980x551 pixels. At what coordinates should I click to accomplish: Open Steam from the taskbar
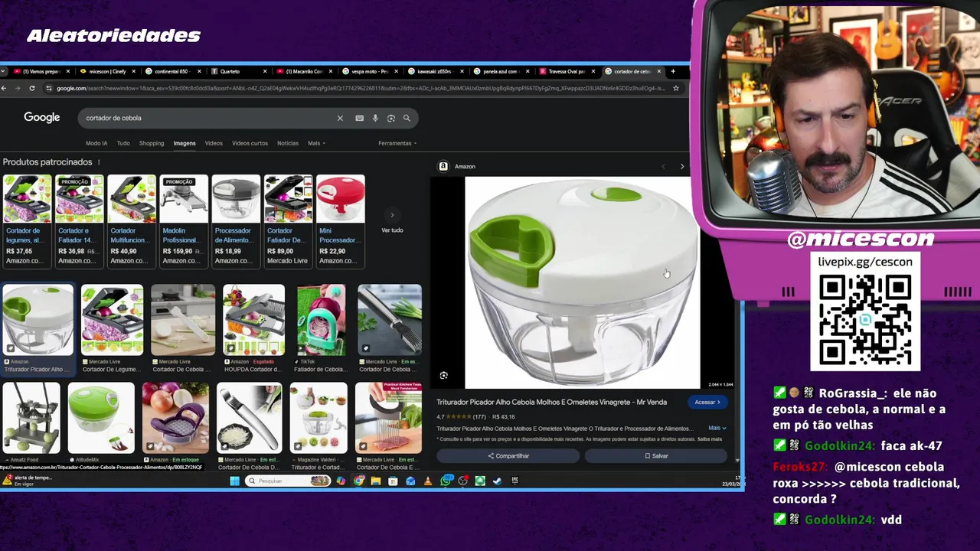pos(498,481)
